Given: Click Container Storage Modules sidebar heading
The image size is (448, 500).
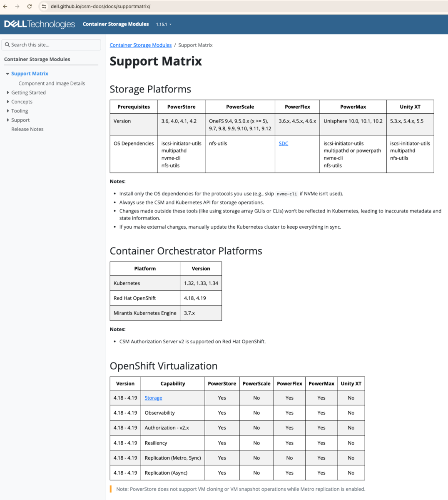Looking at the screenshot, I should coord(37,59).
